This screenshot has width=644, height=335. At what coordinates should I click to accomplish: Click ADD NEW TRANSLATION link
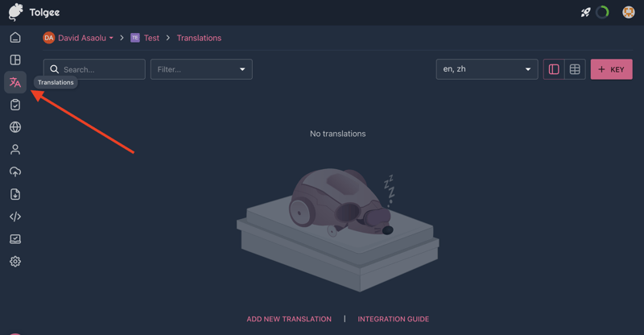[x=289, y=319]
